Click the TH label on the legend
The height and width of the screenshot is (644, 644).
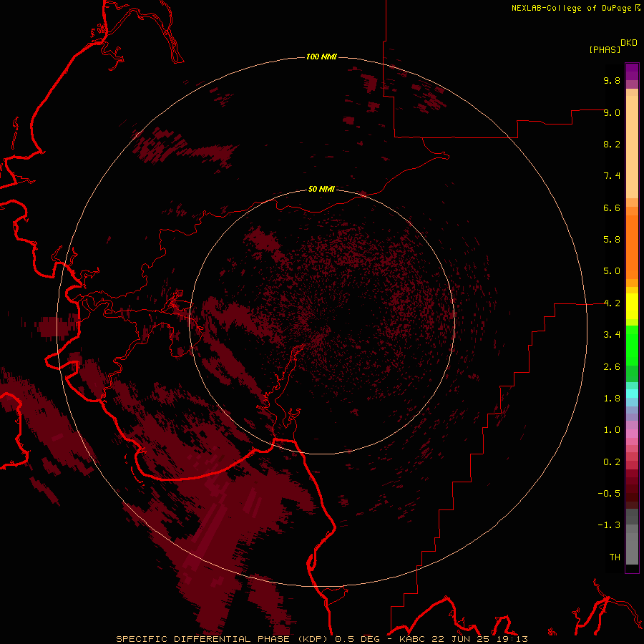click(615, 557)
